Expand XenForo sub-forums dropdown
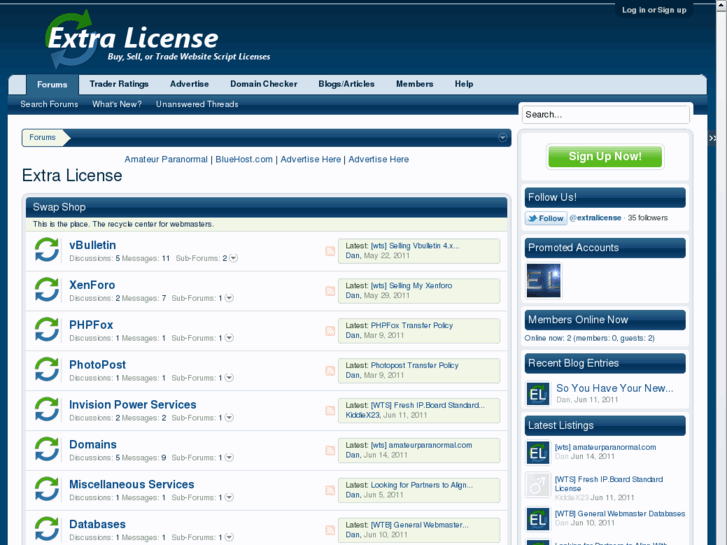The width and height of the screenshot is (727, 545). [x=229, y=298]
